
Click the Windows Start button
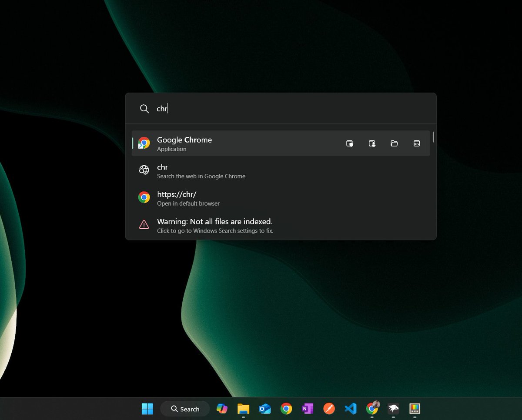[147, 409]
